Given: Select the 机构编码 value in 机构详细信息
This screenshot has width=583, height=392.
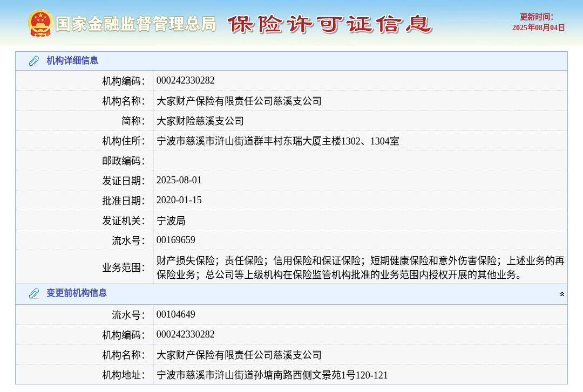Looking at the screenshot, I should click(185, 80).
